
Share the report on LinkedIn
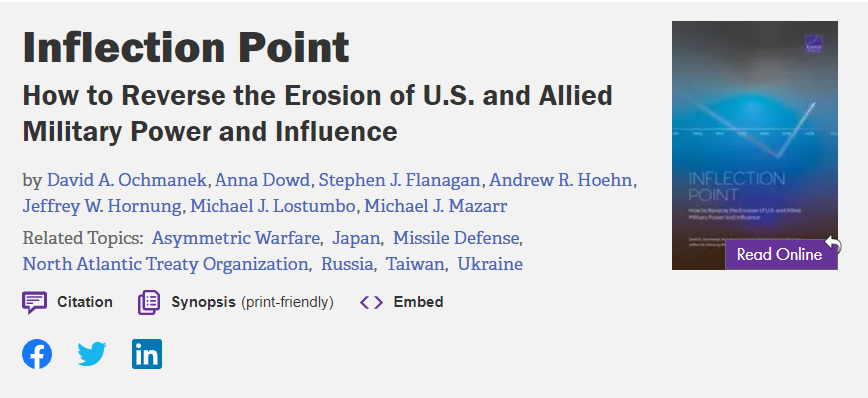pos(147,354)
